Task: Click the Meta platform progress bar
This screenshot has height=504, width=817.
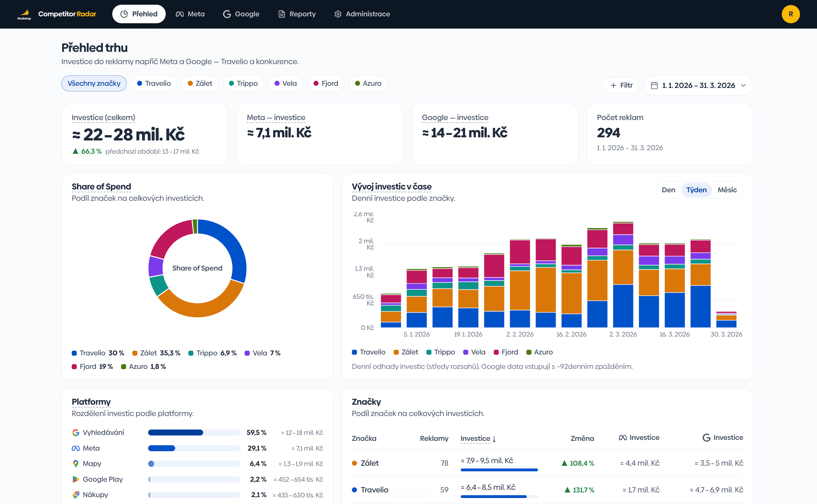Action: (x=194, y=448)
